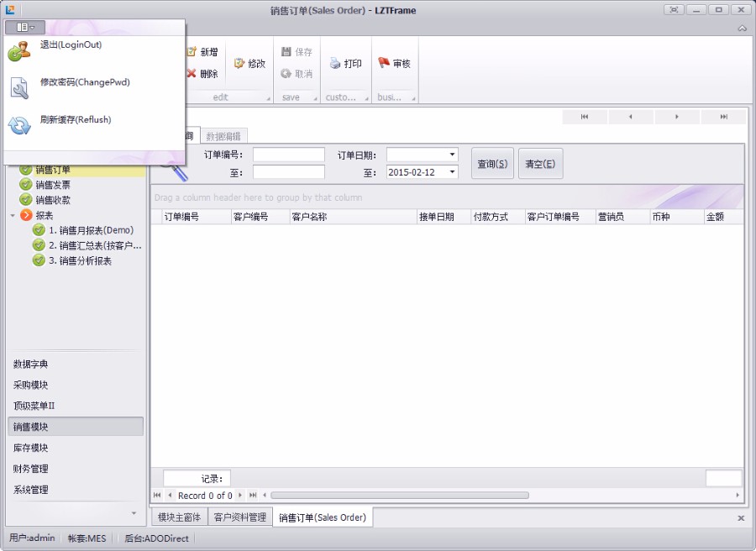This screenshot has width=756, height=551.
Task: Click the 后台:ADODirect status bar entry
Action: pyautogui.click(x=157, y=538)
